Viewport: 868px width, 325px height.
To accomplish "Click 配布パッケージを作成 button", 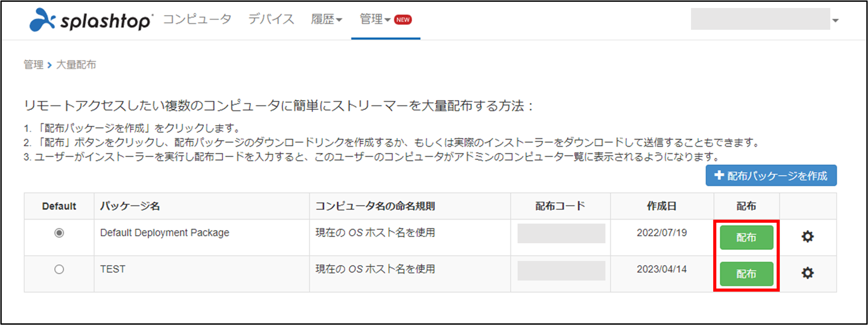I will pos(771,176).
